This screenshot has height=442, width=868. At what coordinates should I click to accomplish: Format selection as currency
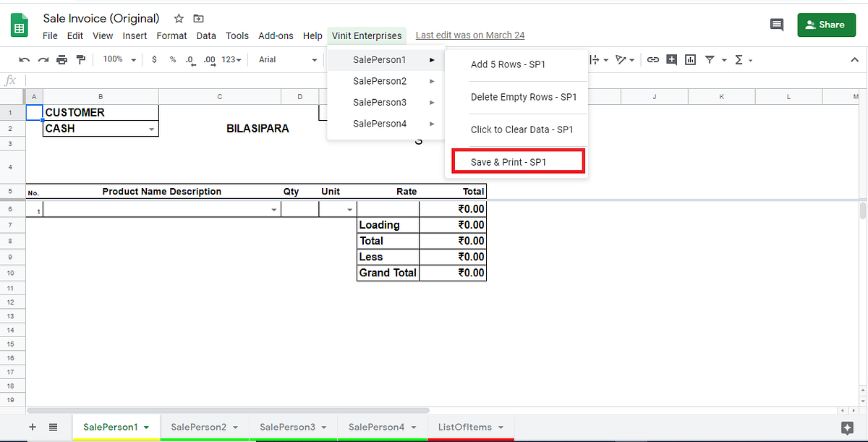(154, 59)
